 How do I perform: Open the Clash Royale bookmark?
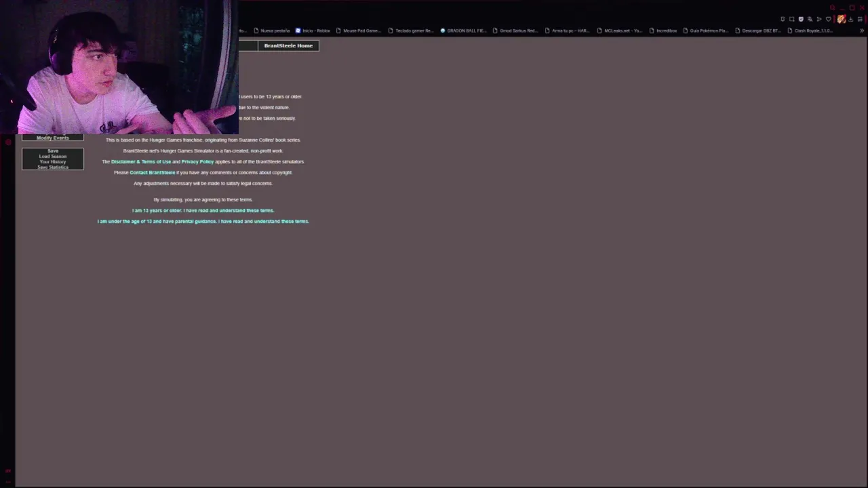[810, 30]
